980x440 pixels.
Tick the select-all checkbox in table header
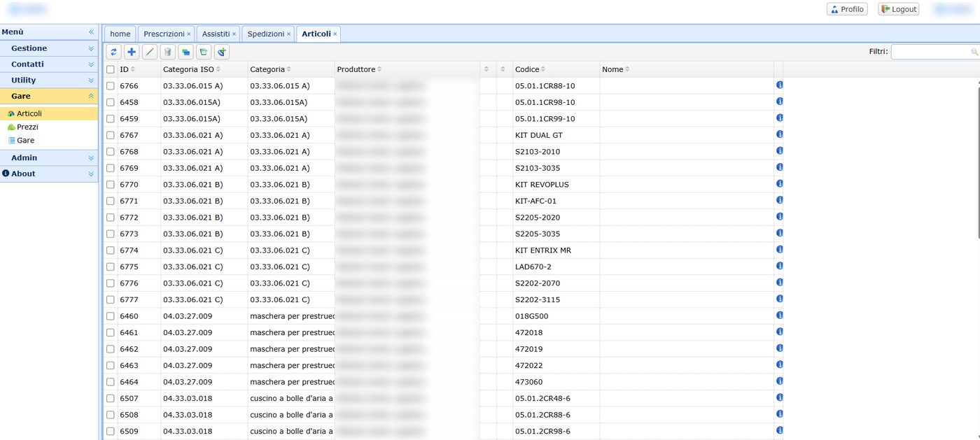(111, 69)
